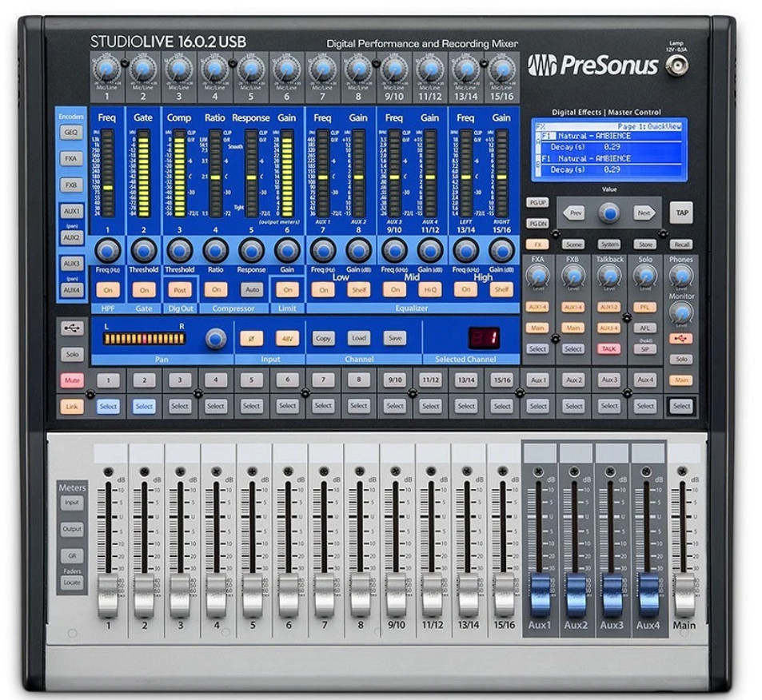Enable the Limit On button

coord(288,290)
